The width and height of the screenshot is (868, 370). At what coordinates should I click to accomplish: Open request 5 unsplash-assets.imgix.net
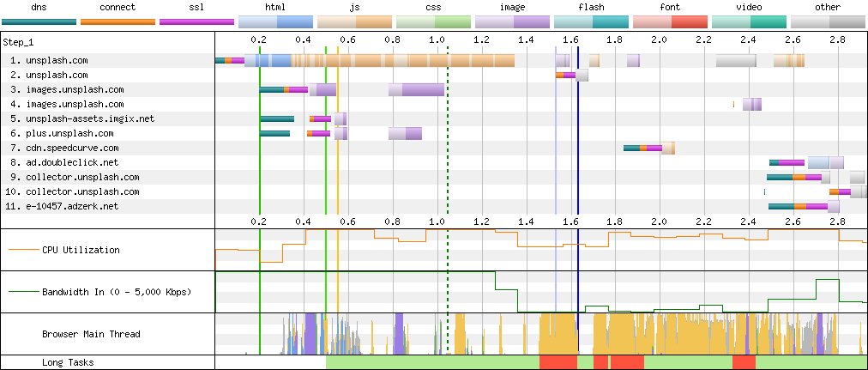(x=82, y=119)
